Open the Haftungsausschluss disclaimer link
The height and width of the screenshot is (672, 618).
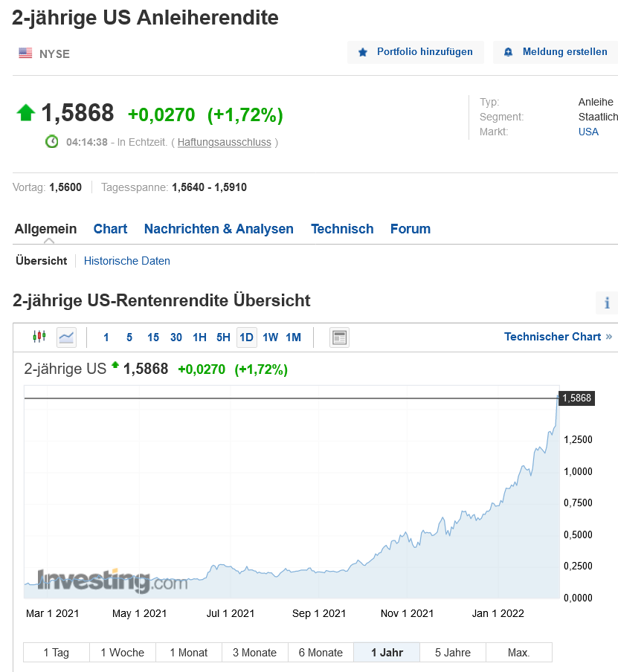click(x=224, y=142)
